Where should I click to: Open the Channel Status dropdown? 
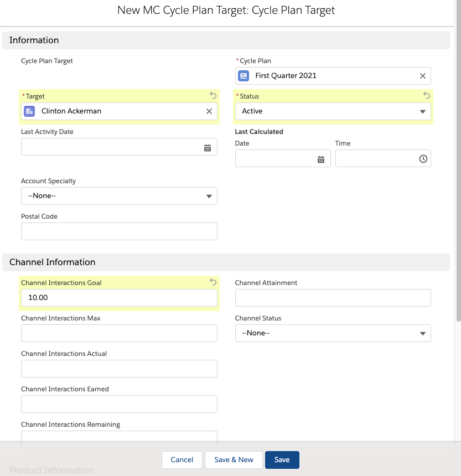(x=333, y=333)
